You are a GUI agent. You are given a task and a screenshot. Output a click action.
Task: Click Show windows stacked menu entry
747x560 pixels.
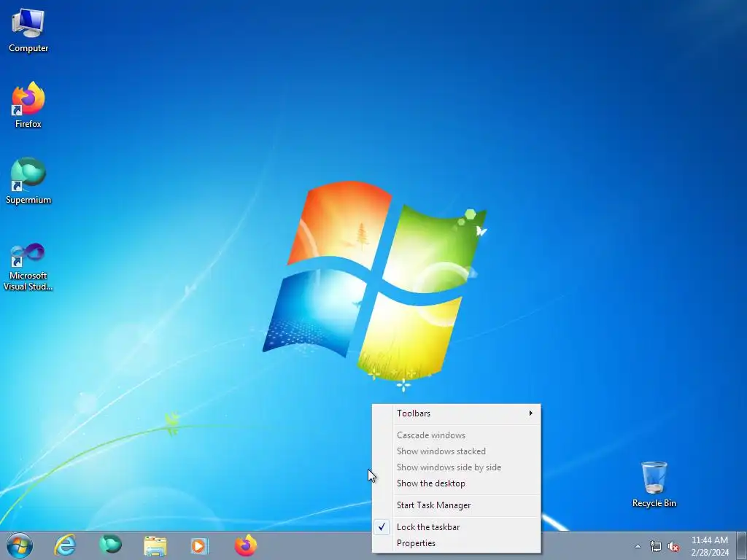(x=457, y=451)
